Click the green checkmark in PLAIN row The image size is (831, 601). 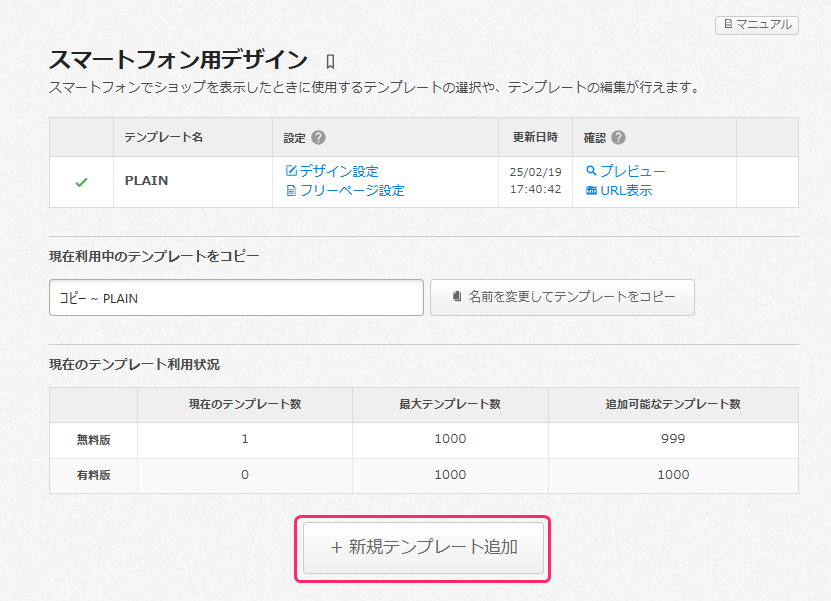81,182
